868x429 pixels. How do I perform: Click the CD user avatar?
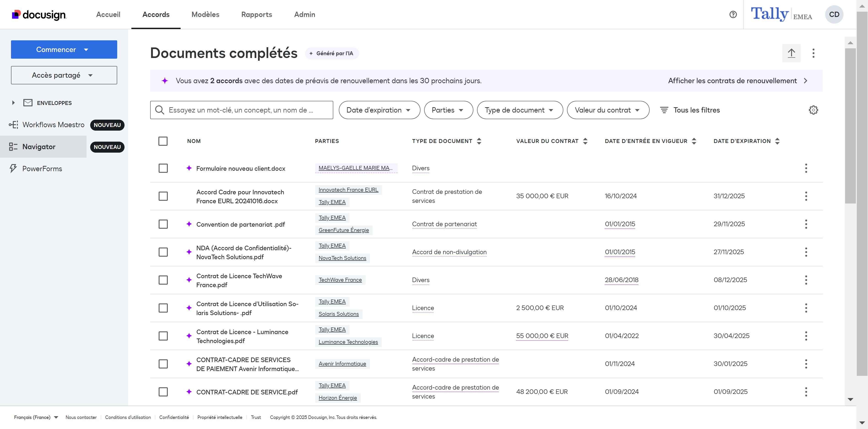click(834, 14)
